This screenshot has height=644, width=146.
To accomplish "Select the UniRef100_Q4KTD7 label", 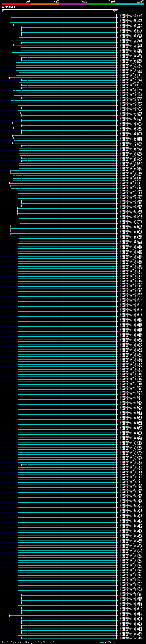I will point(131,103).
